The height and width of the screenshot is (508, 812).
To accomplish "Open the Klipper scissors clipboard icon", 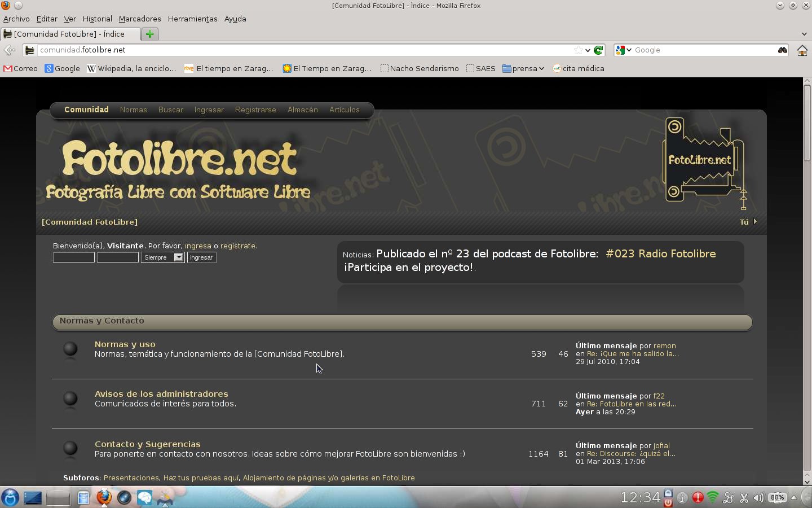I will 744,498.
